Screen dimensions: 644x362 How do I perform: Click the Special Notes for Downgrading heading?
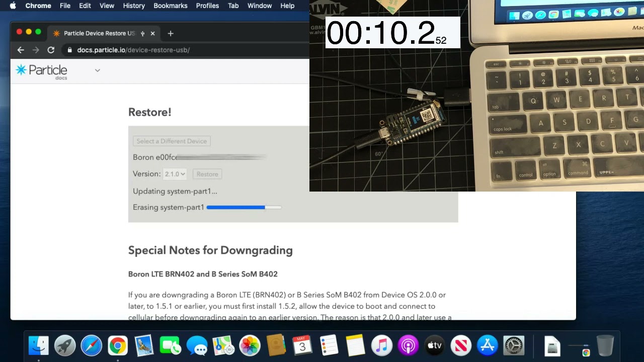pyautogui.click(x=210, y=250)
